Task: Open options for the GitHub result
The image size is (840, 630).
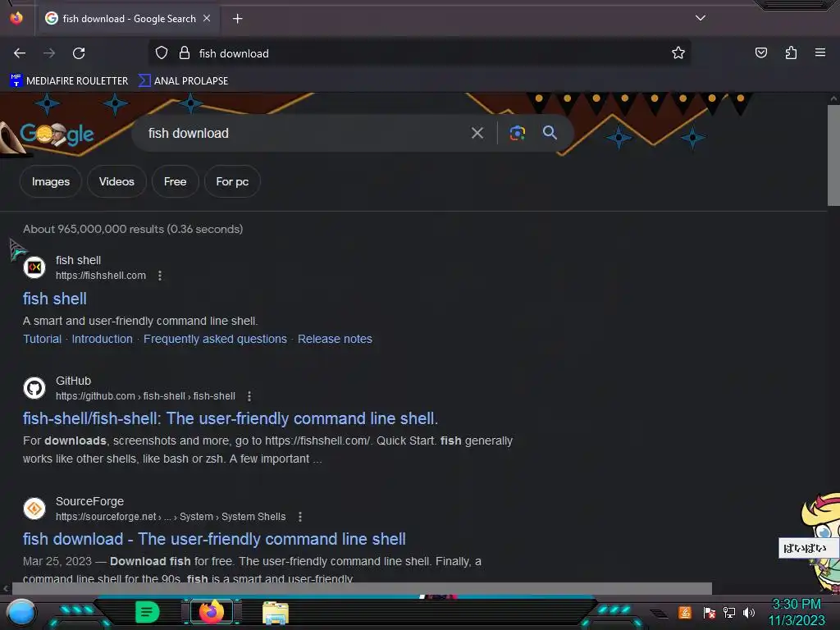Action: pyautogui.click(x=249, y=396)
